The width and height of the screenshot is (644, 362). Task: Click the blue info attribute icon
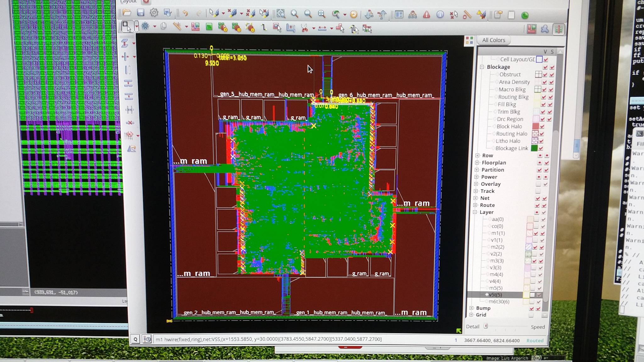[440, 14]
